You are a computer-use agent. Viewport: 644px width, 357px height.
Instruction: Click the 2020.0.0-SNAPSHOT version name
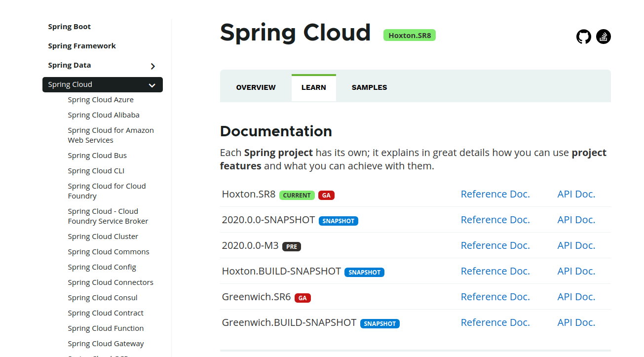tap(268, 220)
